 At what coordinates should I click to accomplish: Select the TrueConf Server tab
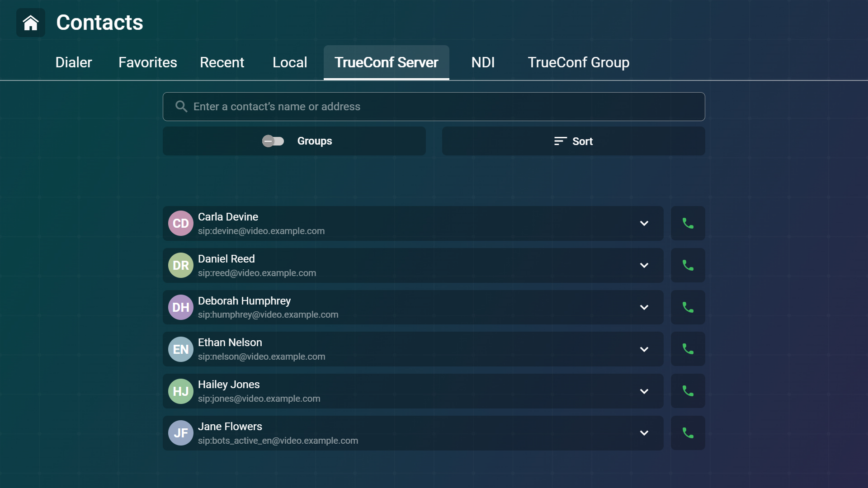point(387,62)
